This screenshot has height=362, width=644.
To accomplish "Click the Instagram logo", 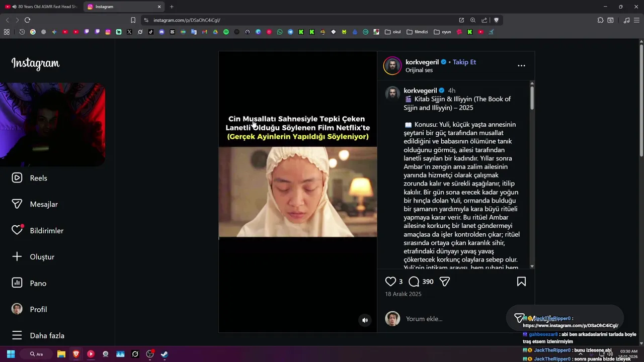I will (x=35, y=63).
